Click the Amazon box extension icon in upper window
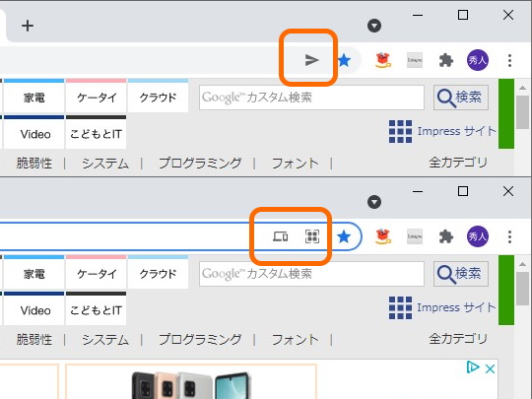This screenshot has height=399, width=532. click(383, 60)
